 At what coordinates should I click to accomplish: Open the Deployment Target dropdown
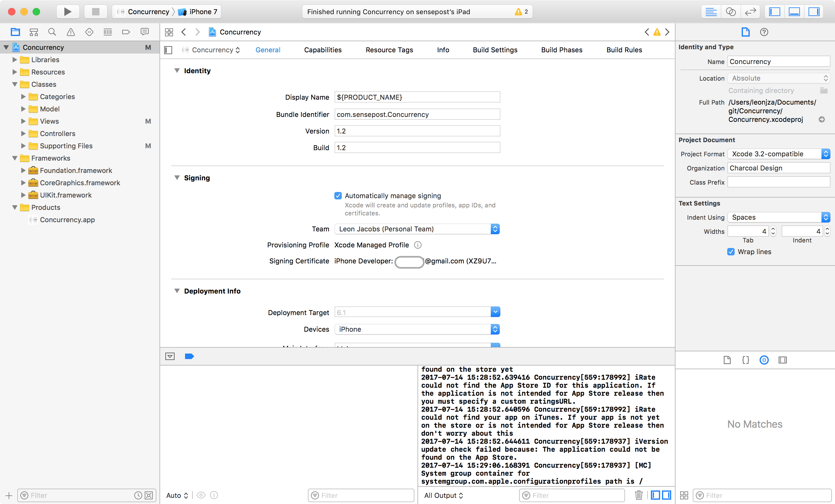495,312
